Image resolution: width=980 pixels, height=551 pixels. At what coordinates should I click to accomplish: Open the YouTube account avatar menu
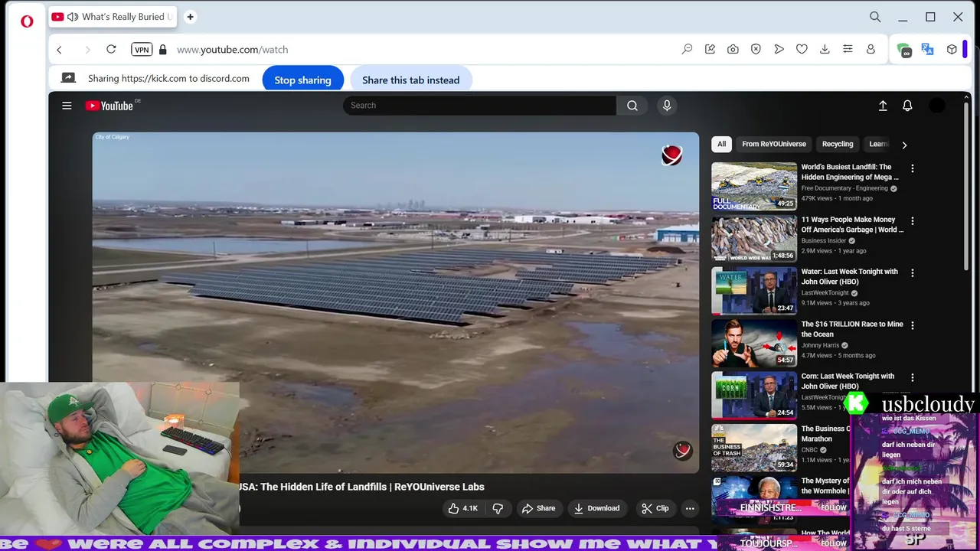(x=937, y=106)
